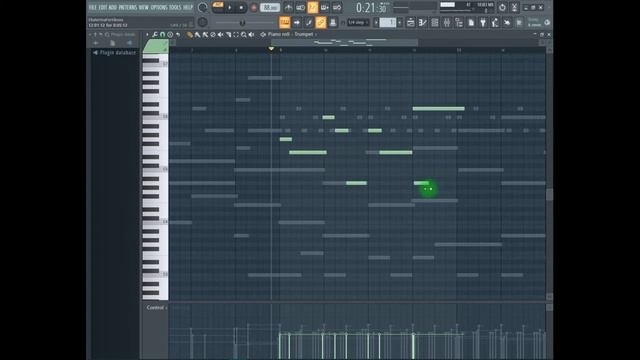Toggle the metronome
The image size is (640, 360).
click(x=288, y=7)
